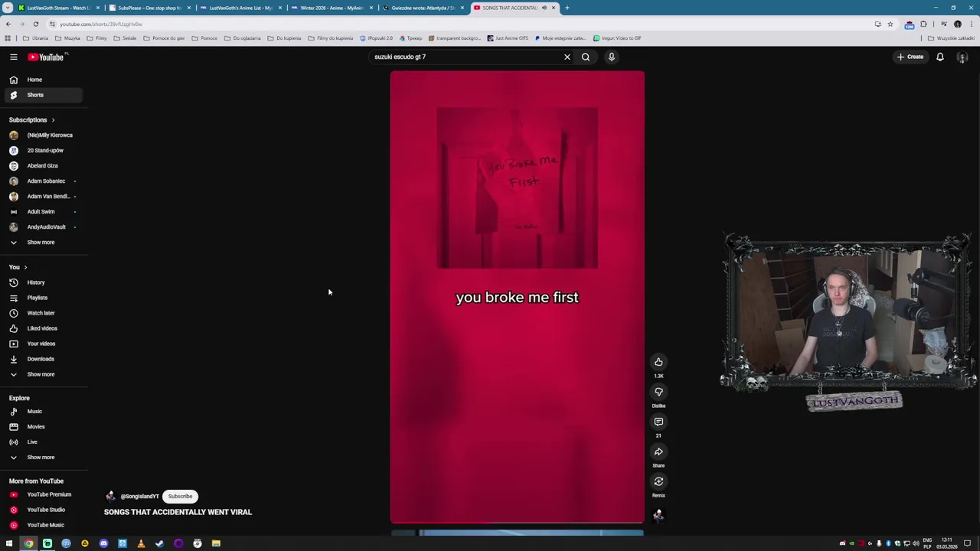Open Your videos
The width and height of the screenshot is (980, 551).
click(x=44, y=344)
